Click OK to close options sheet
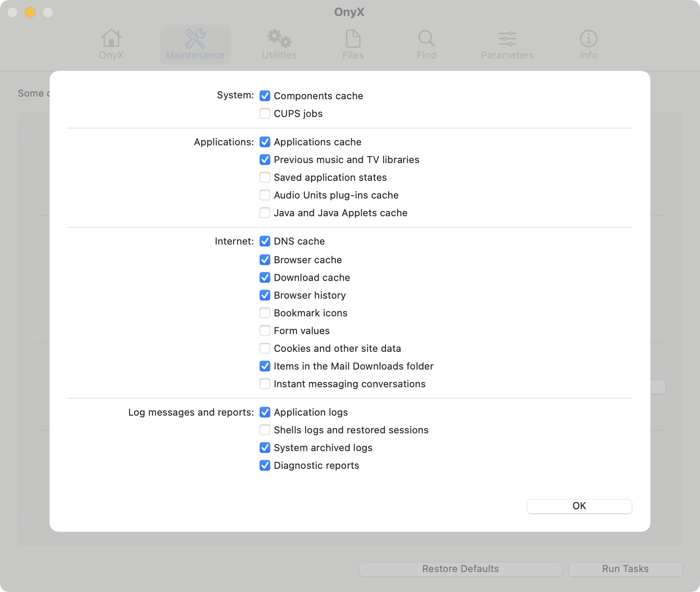This screenshot has width=700, height=592. 579,506
